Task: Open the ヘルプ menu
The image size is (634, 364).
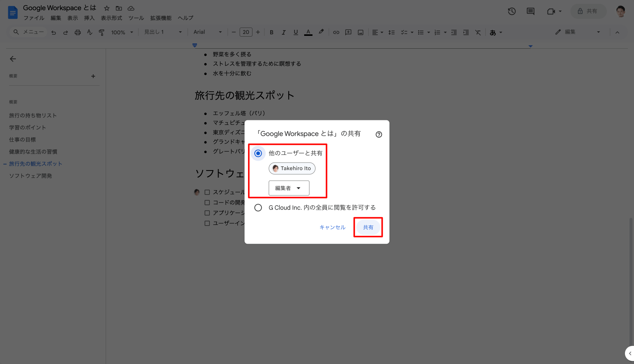Action: (x=185, y=18)
